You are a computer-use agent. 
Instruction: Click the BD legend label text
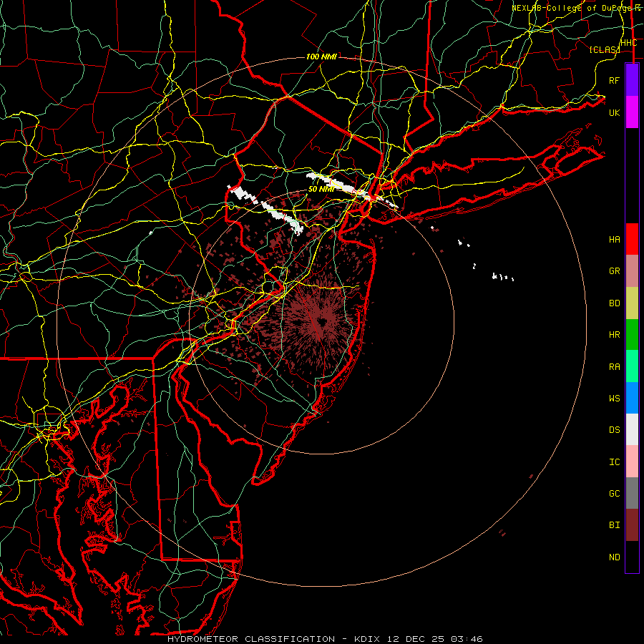tap(614, 303)
